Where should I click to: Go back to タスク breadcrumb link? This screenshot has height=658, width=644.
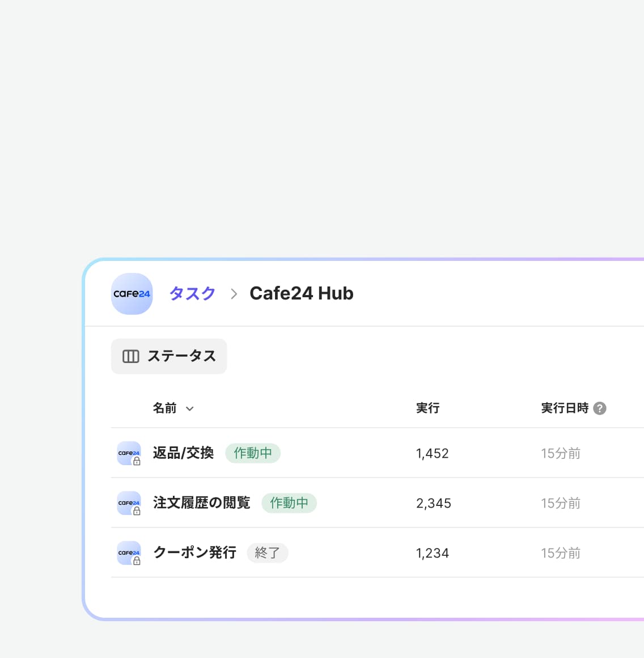192,294
